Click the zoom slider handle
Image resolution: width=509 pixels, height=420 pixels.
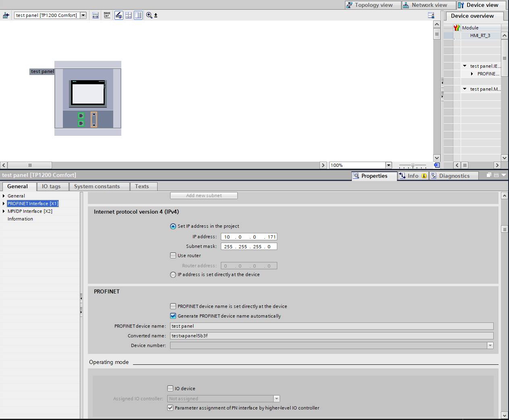413,165
